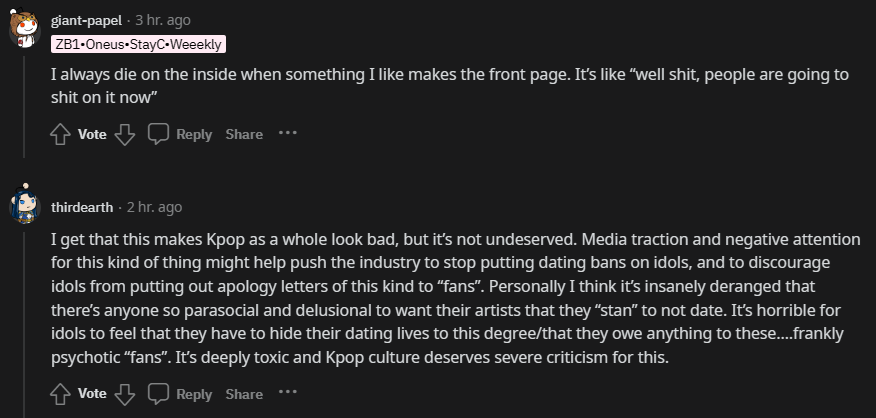Click the '2 hr. ago' timestamp
The width and height of the screenshot is (876, 418).
[155, 207]
